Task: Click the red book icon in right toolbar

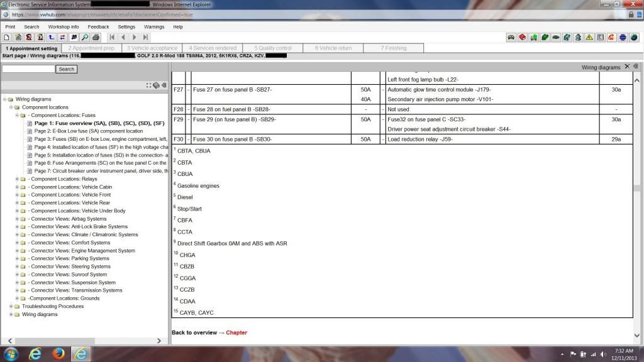Action: click(x=523, y=37)
